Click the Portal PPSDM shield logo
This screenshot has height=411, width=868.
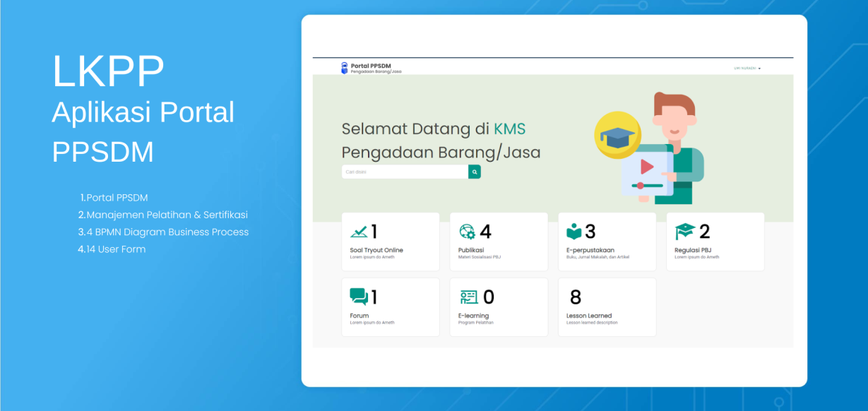coord(344,68)
